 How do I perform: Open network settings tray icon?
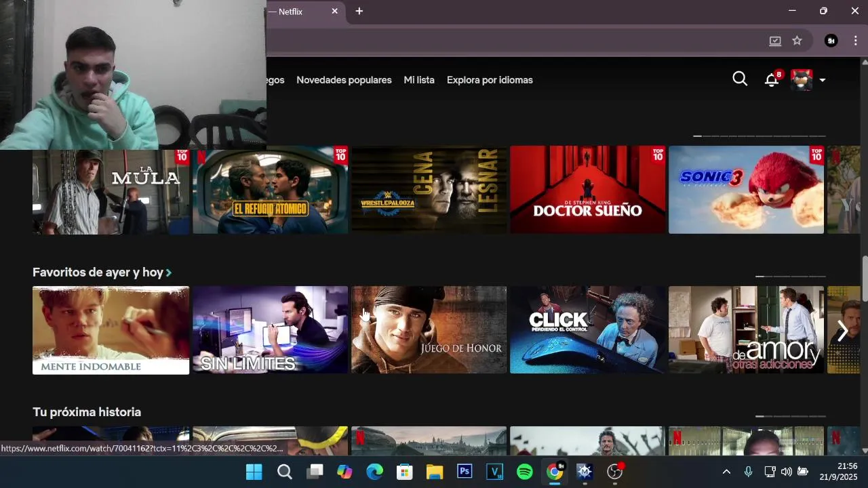point(770,472)
